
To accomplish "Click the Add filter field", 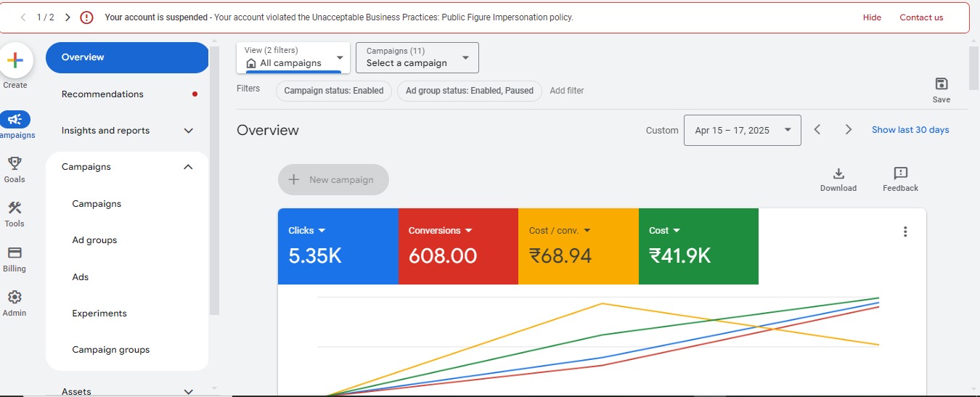I will [567, 91].
